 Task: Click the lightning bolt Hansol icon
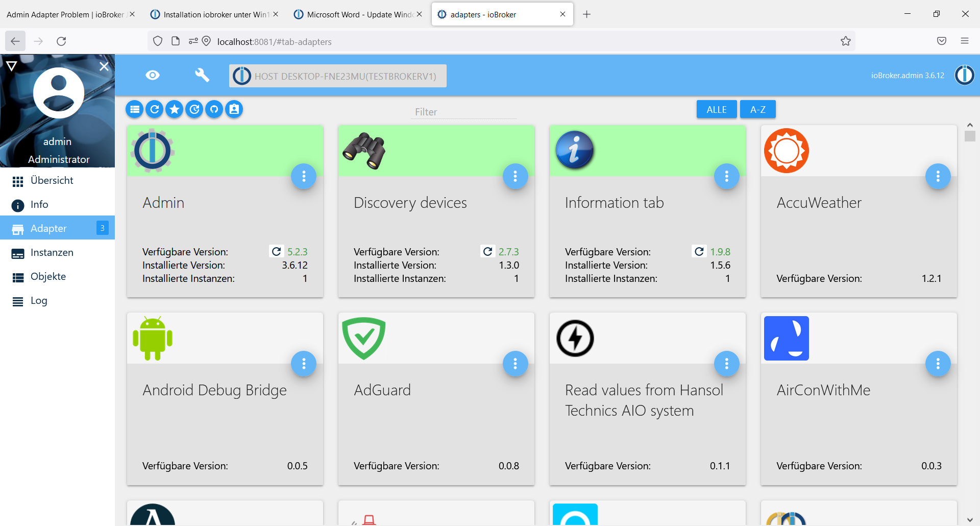click(x=575, y=338)
